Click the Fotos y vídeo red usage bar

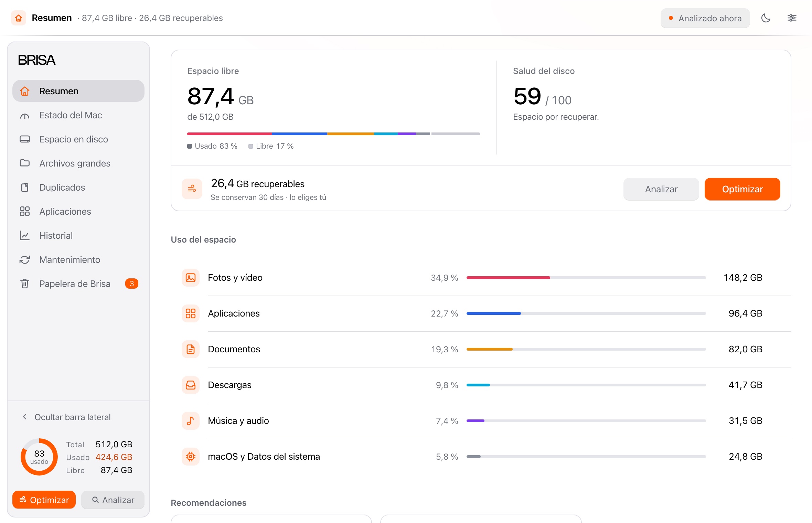508,278
